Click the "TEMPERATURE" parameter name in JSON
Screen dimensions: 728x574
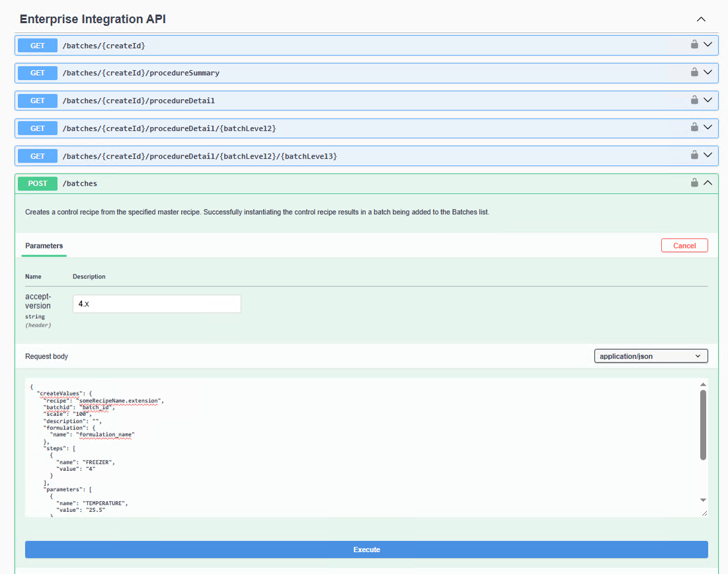[104, 503]
